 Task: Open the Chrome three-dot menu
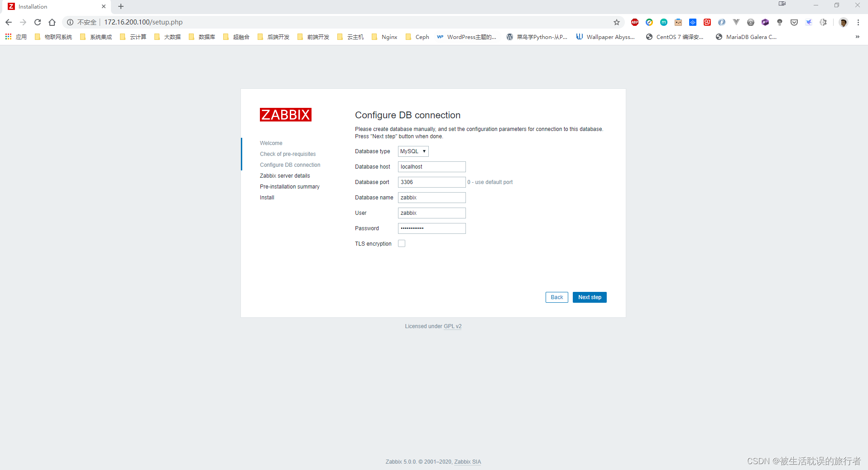[x=858, y=22]
